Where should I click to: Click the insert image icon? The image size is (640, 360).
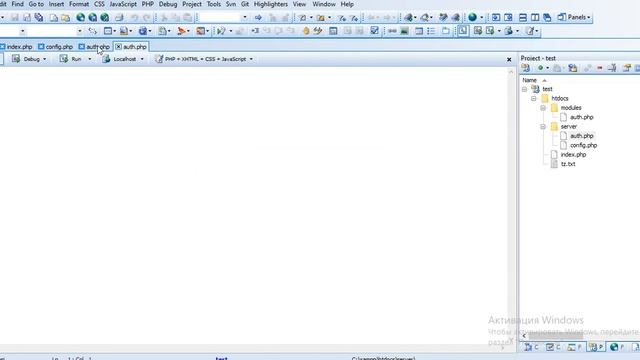click(404, 31)
